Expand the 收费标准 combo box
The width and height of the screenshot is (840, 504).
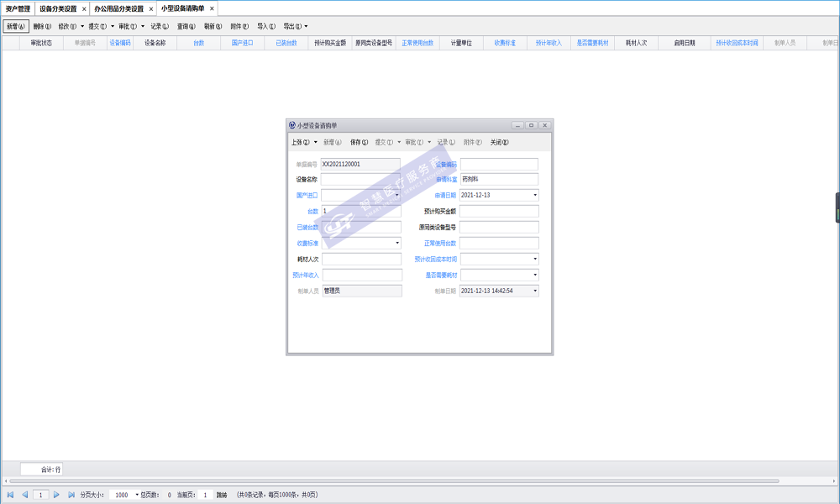click(396, 243)
